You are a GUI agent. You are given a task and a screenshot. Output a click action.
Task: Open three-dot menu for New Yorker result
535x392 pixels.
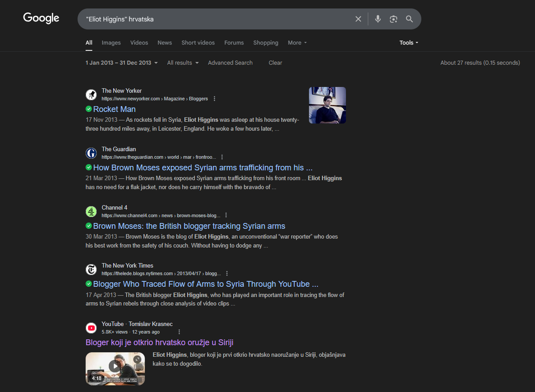[x=214, y=99]
